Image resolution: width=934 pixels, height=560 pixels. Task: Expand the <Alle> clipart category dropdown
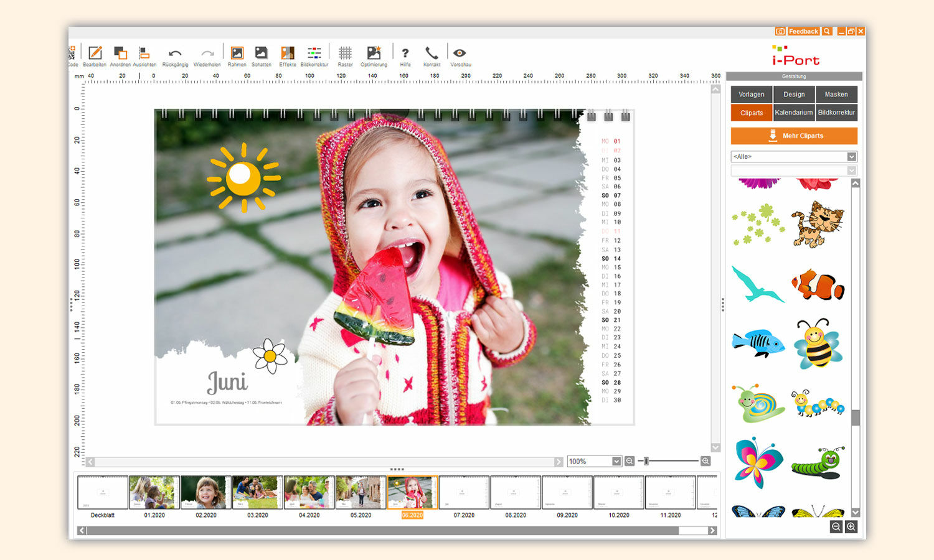pos(851,157)
